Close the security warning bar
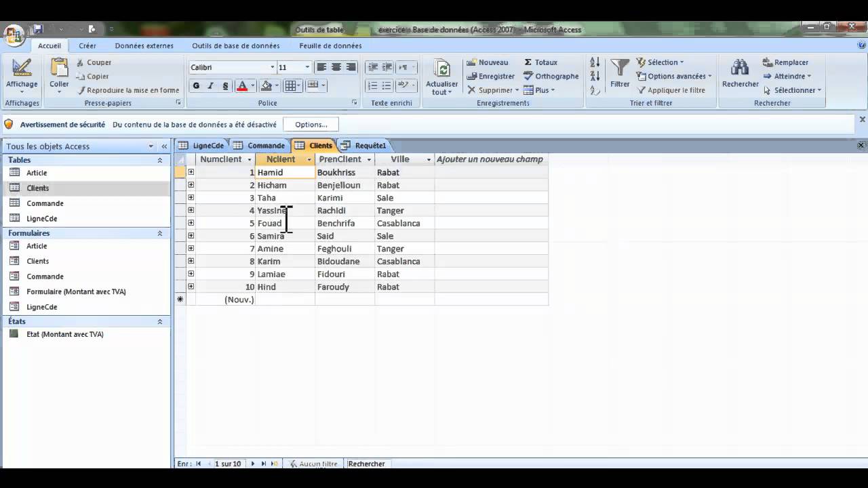The height and width of the screenshot is (488, 868). [863, 119]
